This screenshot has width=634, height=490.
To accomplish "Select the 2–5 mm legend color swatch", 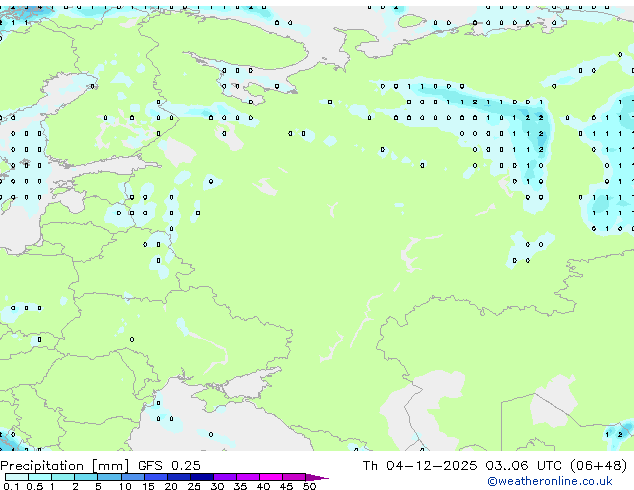I will 86,477.
